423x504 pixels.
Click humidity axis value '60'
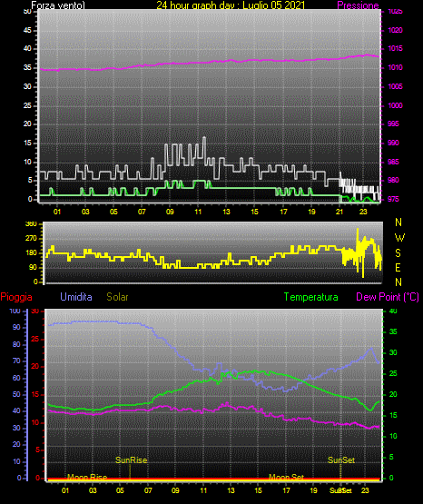coord(16,378)
